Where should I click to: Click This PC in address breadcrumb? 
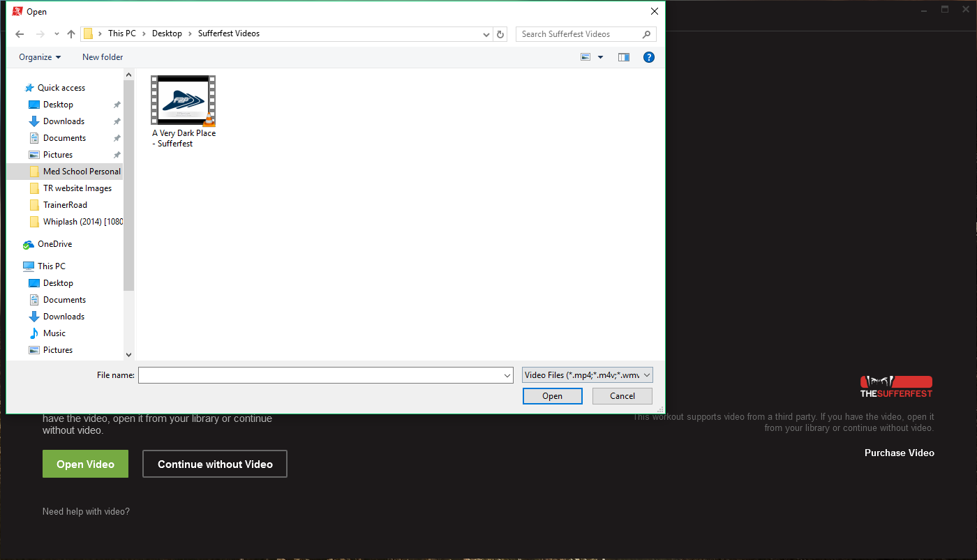coord(122,33)
